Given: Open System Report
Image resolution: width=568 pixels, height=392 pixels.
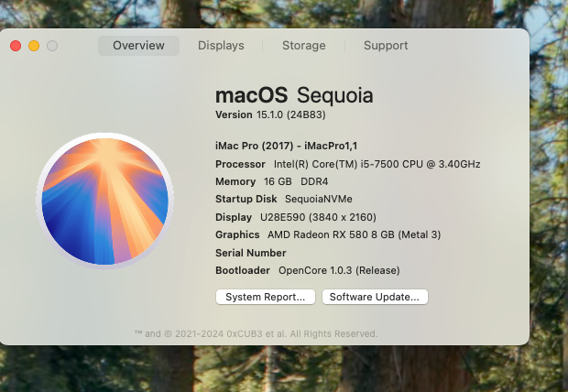Looking at the screenshot, I should (266, 297).
